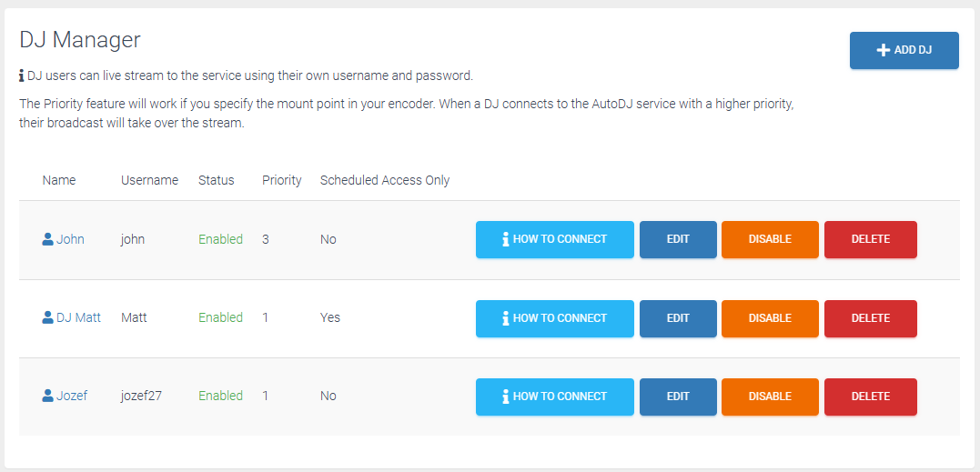This screenshot has width=980, height=472.
Task: Click the user icon beside DJ Matt
Action: [48, 317]
